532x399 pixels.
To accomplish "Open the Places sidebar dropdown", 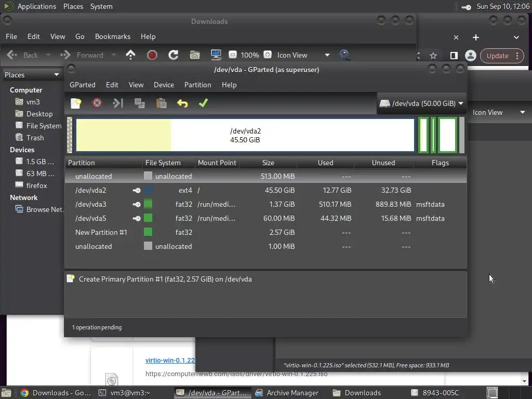I will coord(32,75).
